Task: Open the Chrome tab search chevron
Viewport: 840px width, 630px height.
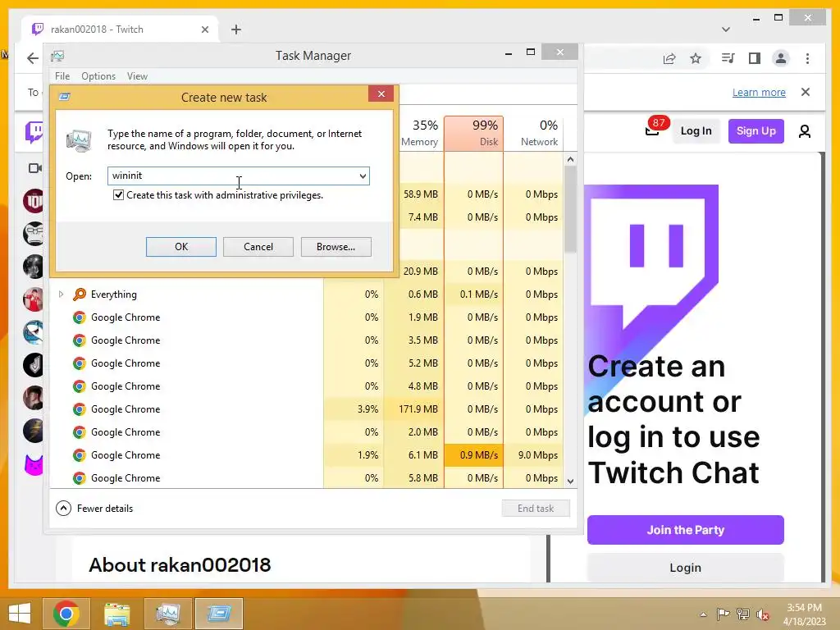Action: coord(726,30)
